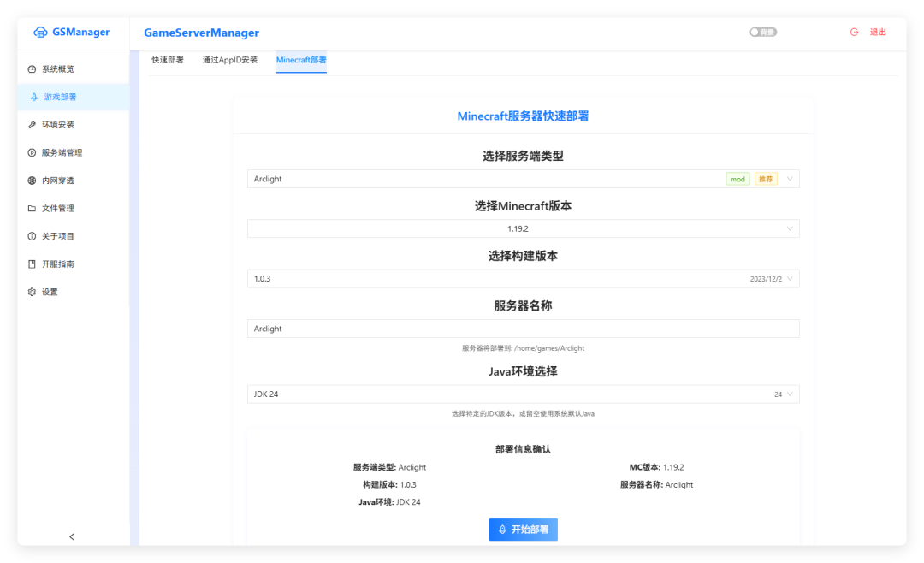Click the Java环境: JDK 24 summary text
Image resolution: width=924 pixels, height=563 pixels.
[x=389, y=502]
